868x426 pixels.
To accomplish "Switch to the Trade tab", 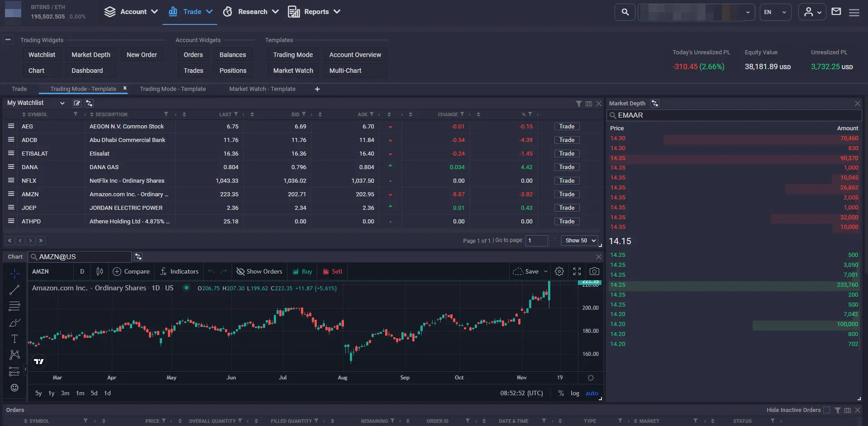I will coord(19,89).
